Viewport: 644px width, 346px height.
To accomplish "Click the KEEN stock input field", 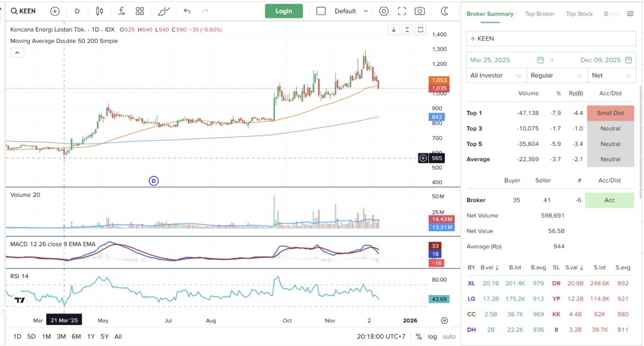I will 551,39.
